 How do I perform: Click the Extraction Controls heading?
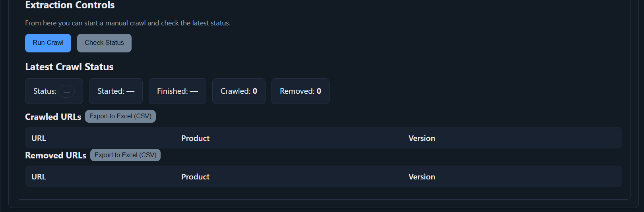[70, 5]
